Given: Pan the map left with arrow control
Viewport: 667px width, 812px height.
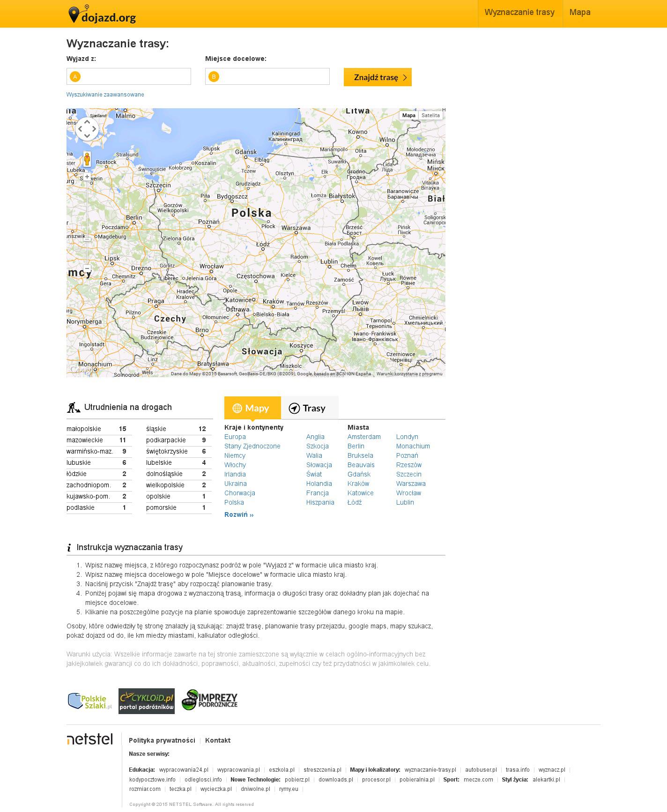Looking at the screenshot, I should [x=80, y=129].
